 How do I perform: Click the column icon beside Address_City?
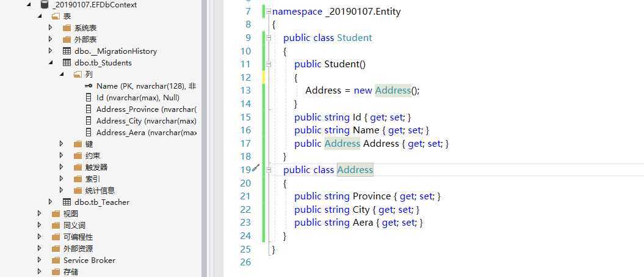pyautogui.click(x=89, y=120)
